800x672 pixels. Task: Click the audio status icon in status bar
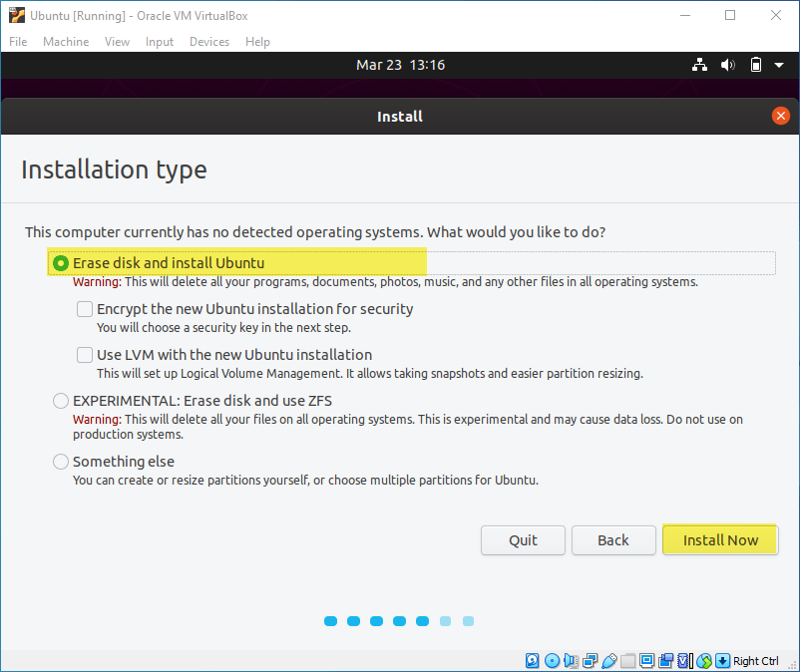(571, 661)
